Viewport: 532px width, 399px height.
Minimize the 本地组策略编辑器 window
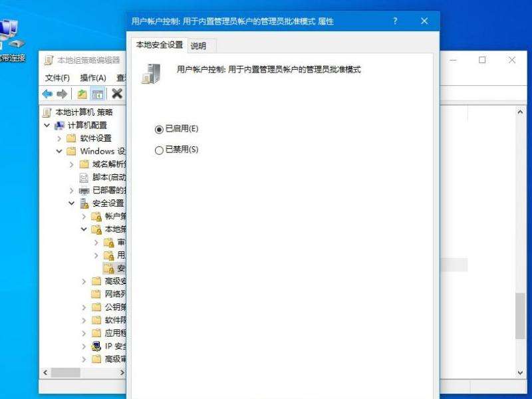453,60
